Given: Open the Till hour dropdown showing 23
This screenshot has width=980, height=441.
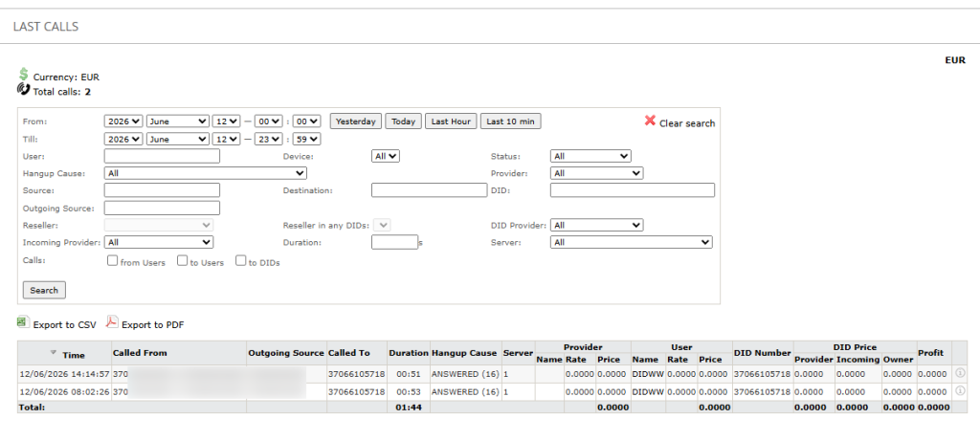Looking at the screenshot, I should [269, 140].
